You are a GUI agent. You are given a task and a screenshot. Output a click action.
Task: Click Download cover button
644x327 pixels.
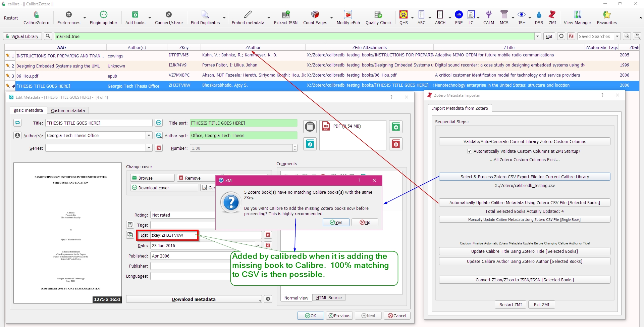[164, 188]
